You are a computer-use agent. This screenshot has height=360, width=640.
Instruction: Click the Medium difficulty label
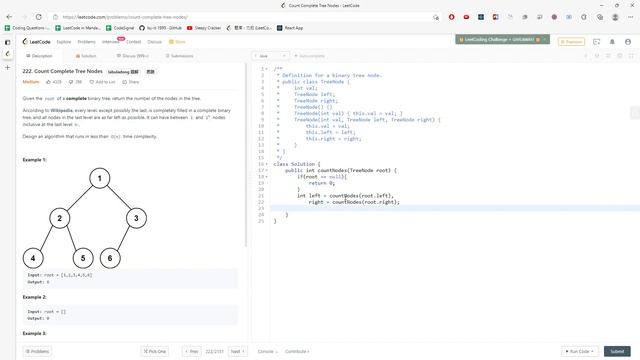pyautogui.click(x=31, y=82)
